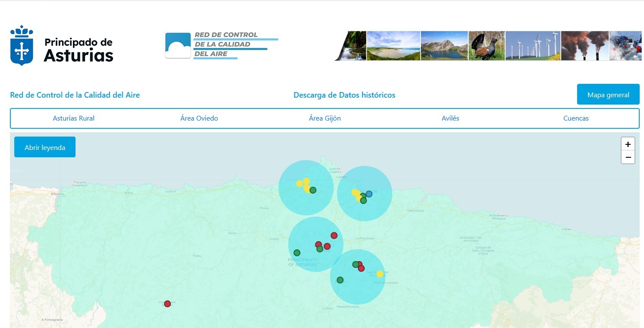Click the blue station marker in Gijón

(x=369, y=194)
